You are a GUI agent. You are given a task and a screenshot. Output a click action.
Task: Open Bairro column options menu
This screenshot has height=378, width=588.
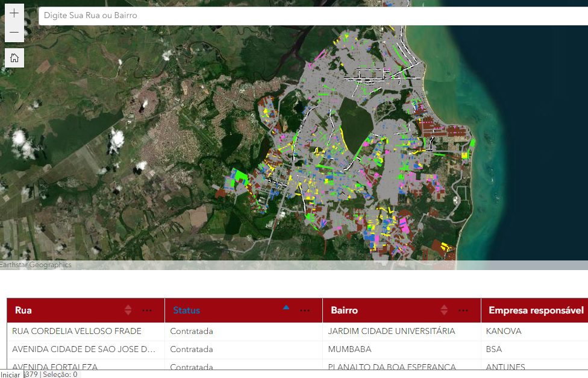click(x=463, y=310)
